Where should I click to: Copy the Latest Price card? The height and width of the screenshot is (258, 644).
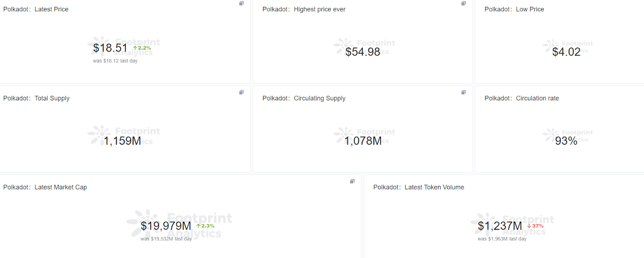242,3
